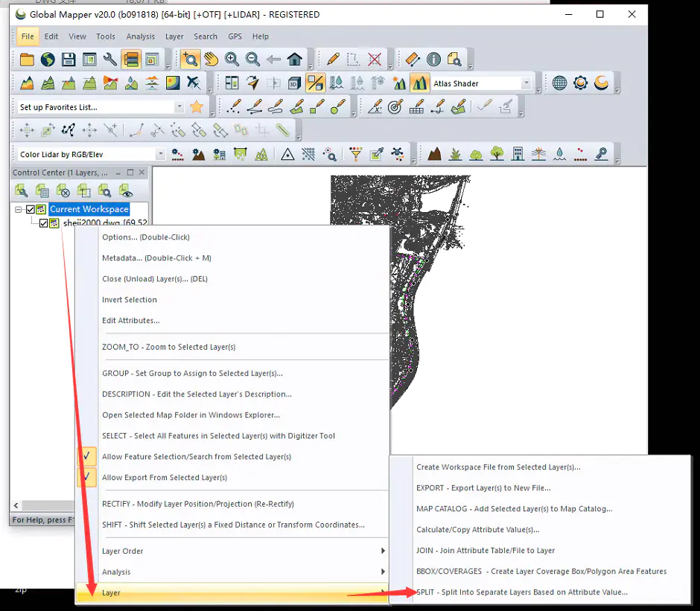Select the range ring target icon
The height and width of the screenshot is (611, 700).
[x=395, y=106]
